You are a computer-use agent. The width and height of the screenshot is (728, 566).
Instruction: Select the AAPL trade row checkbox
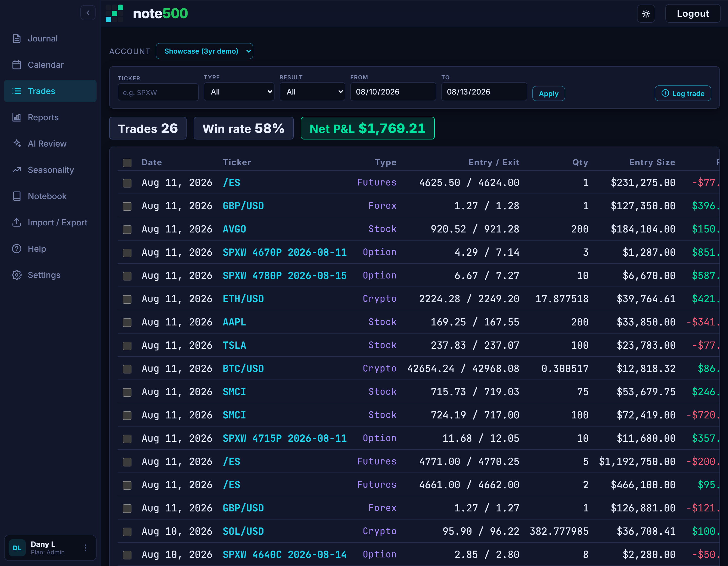(127, 323)
